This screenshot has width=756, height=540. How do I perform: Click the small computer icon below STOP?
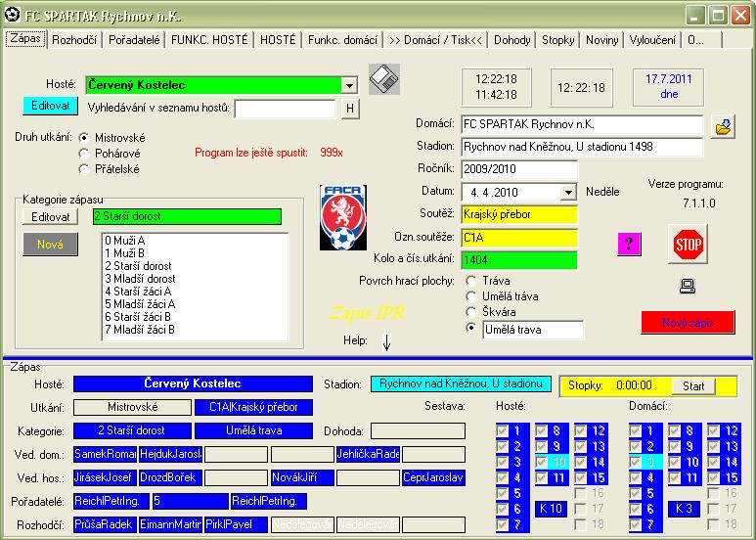(x=687, y=286)
